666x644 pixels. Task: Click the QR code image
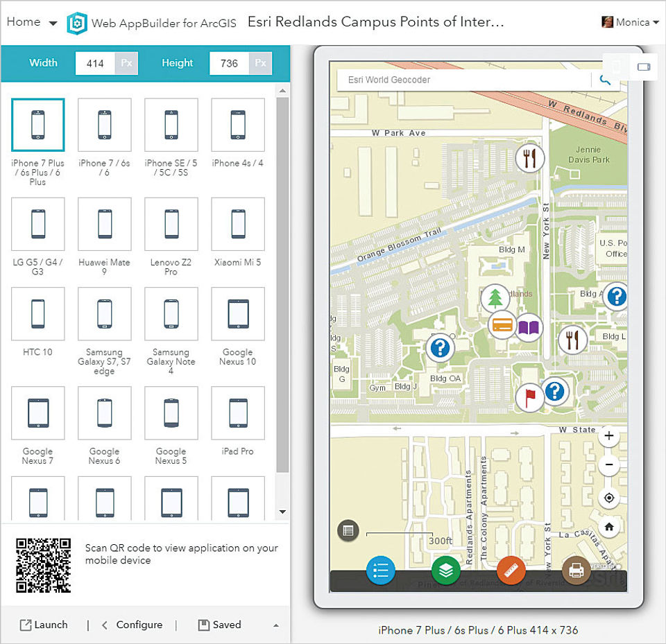[43, 566]
